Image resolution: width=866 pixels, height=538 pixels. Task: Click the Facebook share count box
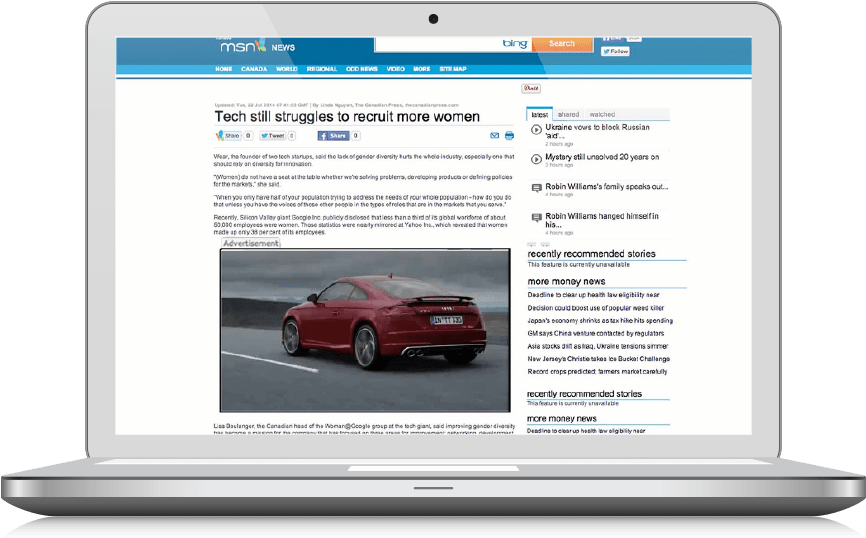click(356, 135)
